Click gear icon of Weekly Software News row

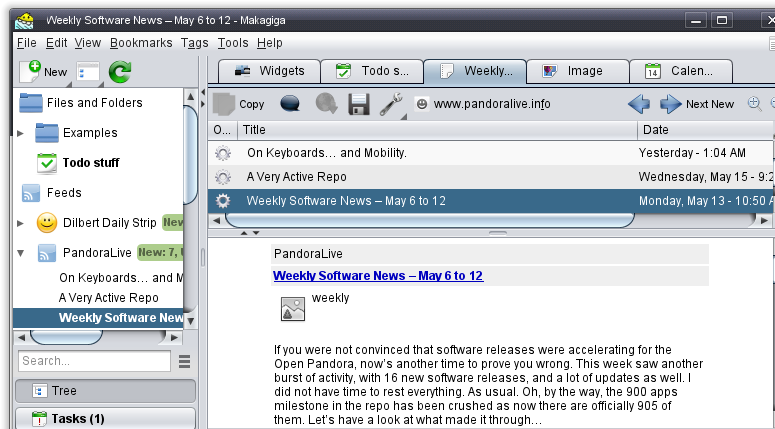tap(223, 201)
